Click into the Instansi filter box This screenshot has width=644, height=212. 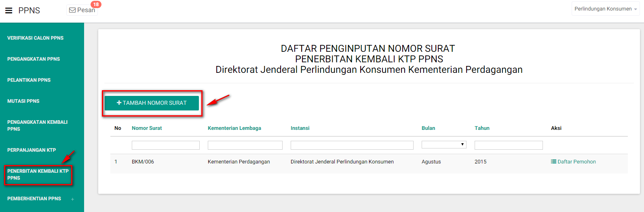[352, 145]
